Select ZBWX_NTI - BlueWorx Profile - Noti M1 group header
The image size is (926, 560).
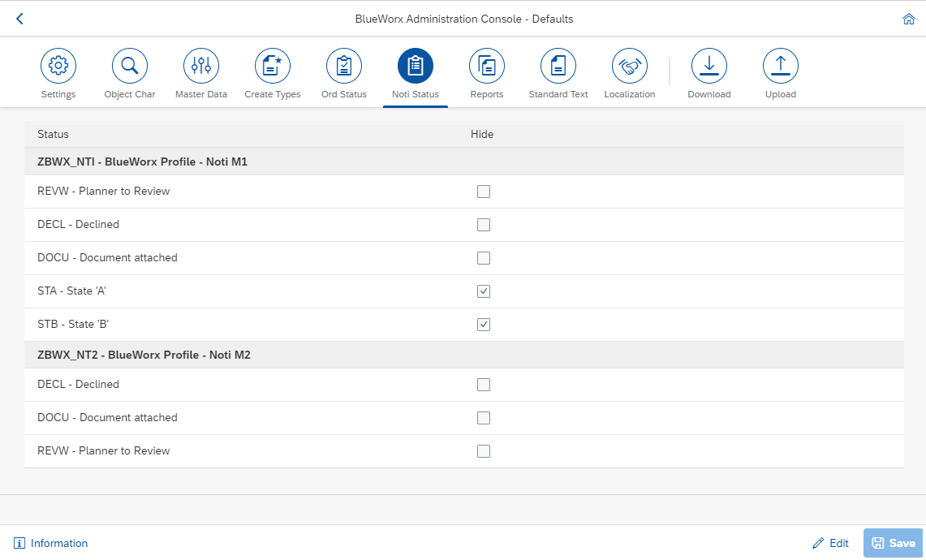click(x=463, y=162)
